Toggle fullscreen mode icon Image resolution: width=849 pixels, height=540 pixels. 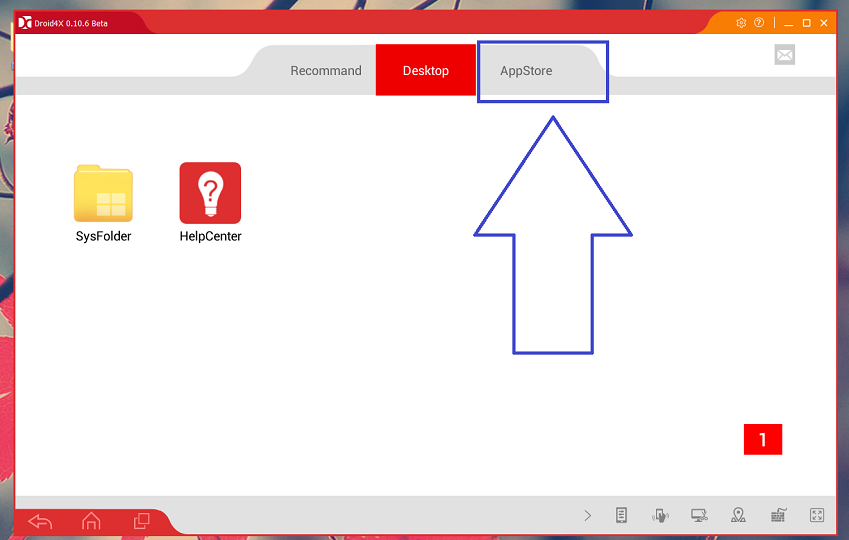(x=817, y=515)
